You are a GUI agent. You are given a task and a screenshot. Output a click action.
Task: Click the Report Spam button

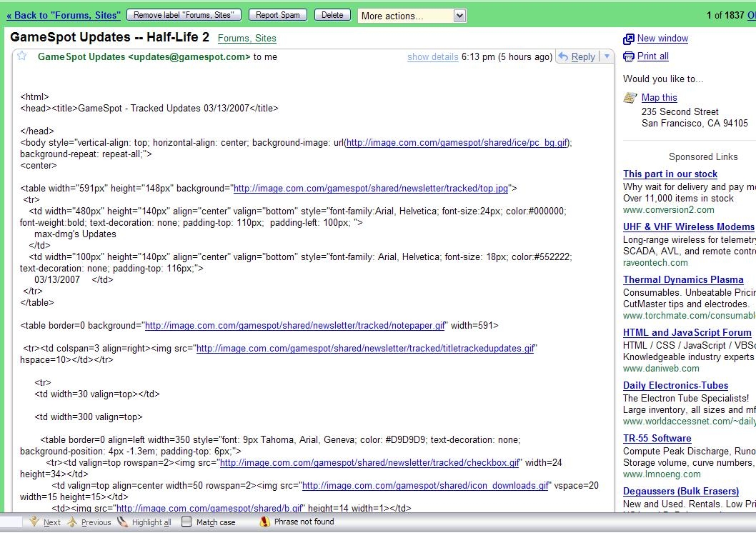pyautogui.click(x=278, y=15)
